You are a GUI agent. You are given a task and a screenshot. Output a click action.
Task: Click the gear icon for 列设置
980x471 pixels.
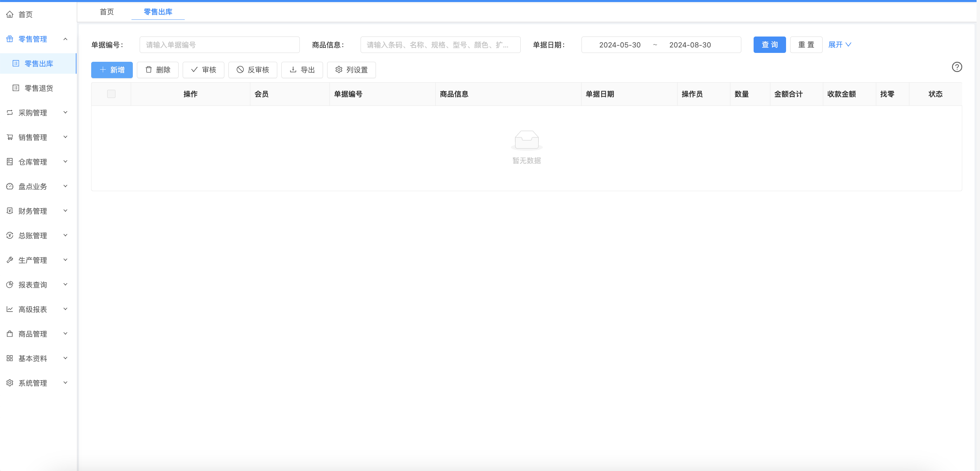(339, 70)
